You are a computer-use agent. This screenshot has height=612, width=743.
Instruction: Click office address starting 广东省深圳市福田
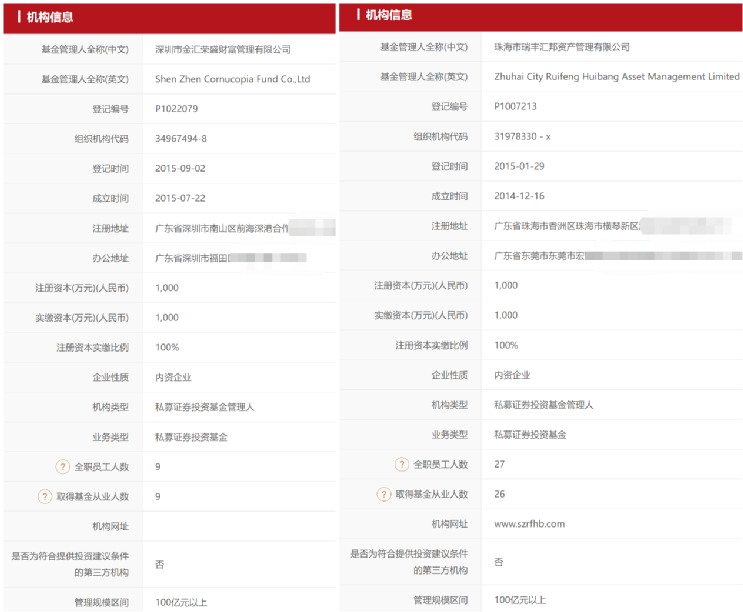coord(192,258)
